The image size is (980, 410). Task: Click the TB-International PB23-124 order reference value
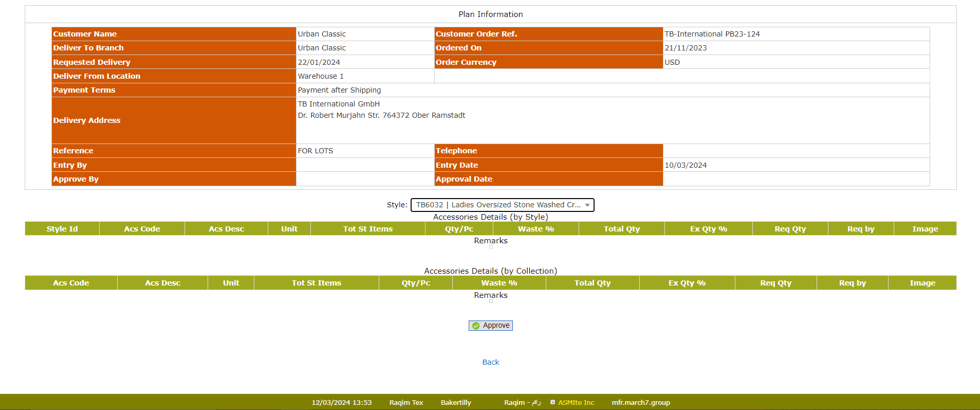pyautogui.click(x=712, y=34)
